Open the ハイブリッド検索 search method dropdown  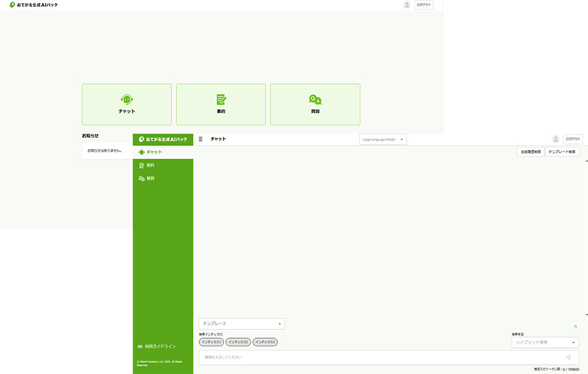(545, 342)
